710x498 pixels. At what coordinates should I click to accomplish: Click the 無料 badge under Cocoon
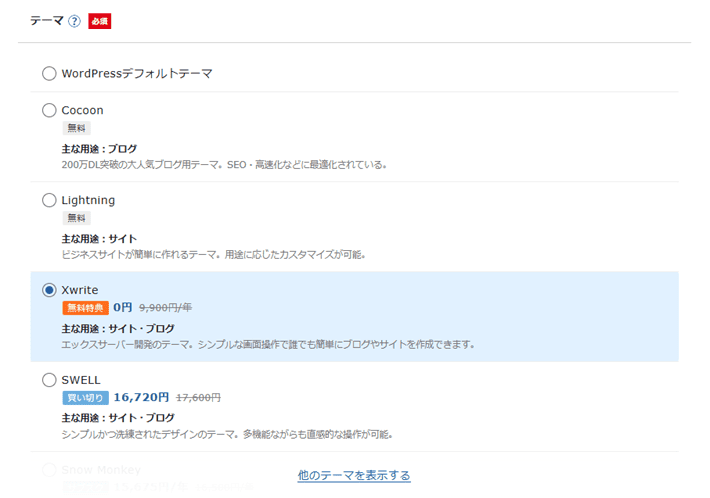[x=76, y=128]
